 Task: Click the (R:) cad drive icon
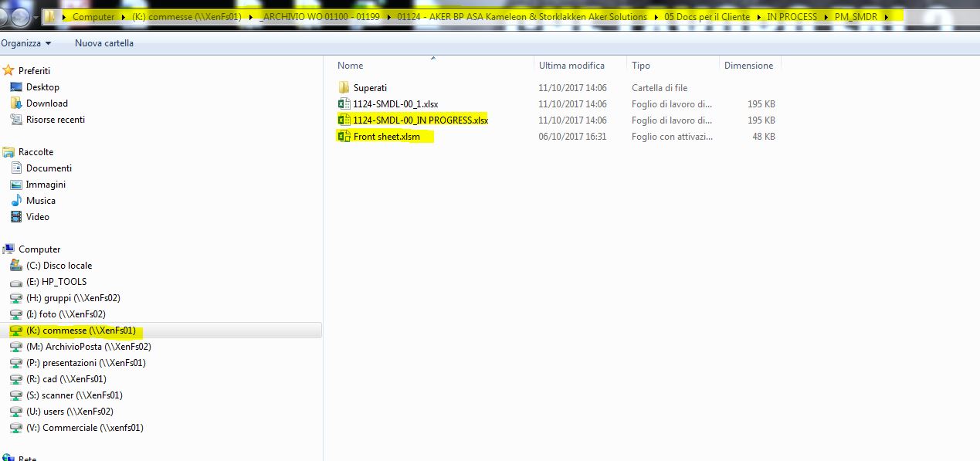click(16, 379)
